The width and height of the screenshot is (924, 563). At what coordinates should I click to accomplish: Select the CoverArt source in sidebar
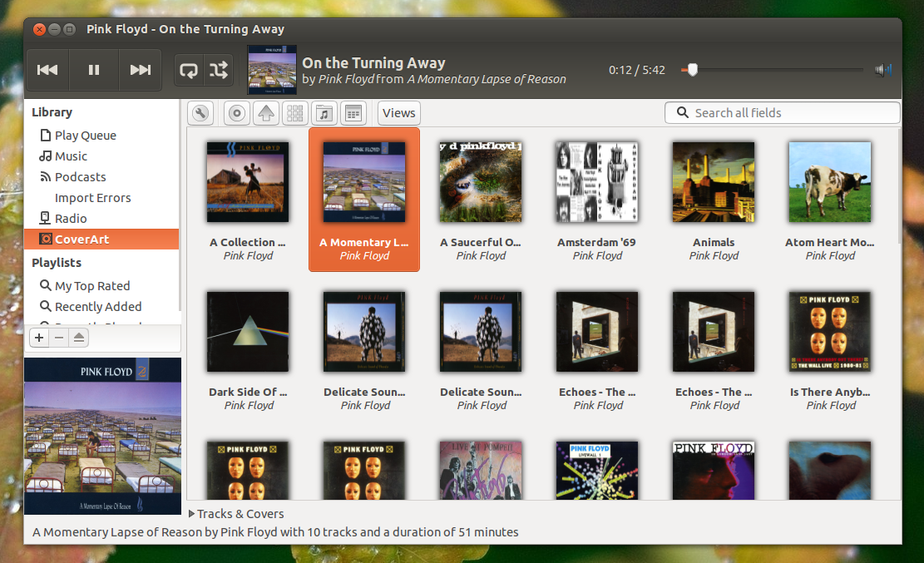click(101, 240)
